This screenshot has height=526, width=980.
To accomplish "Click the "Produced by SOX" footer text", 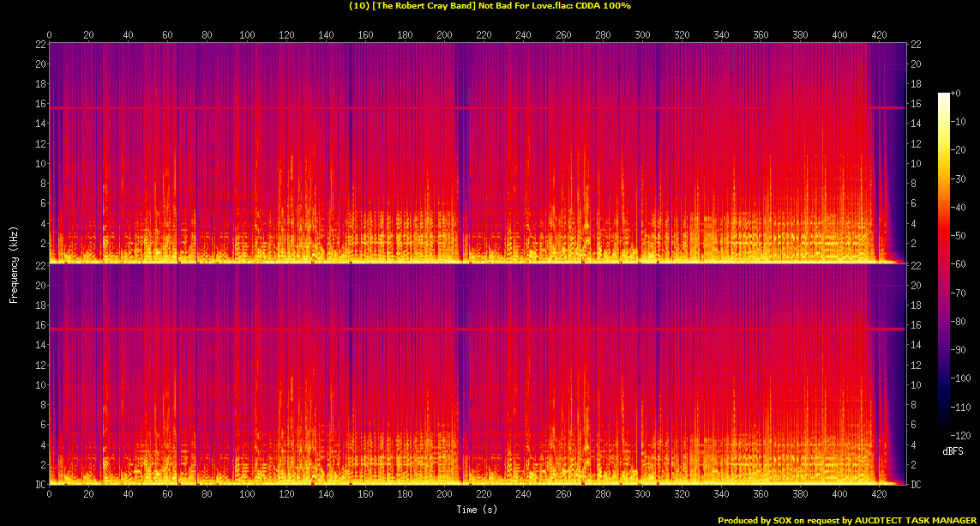I will pyautogui.click(x=846, y=520).
